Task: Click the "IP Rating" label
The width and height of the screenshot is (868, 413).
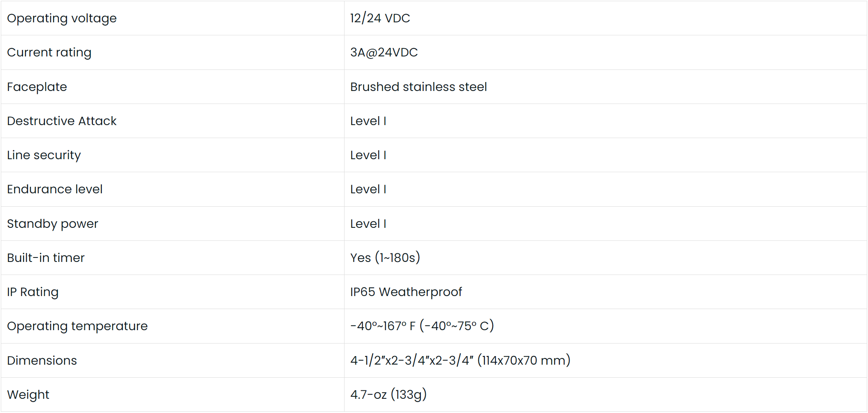Action: pyautogui.click(x=33, y=292)
